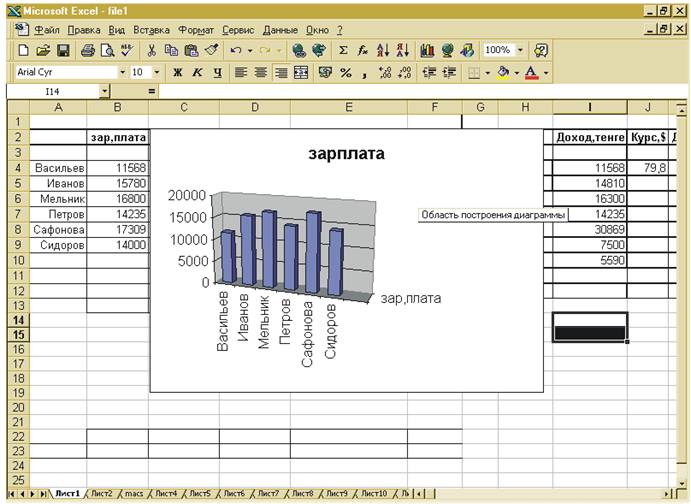
Task: Open the Name Box dropdown arrow
Action: [x=104, y=92]
